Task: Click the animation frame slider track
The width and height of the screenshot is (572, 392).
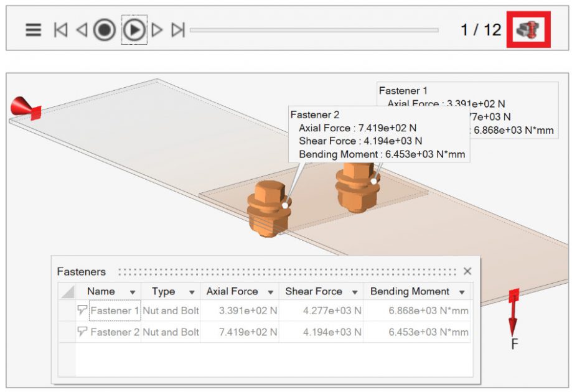Action: click(314, 30)
